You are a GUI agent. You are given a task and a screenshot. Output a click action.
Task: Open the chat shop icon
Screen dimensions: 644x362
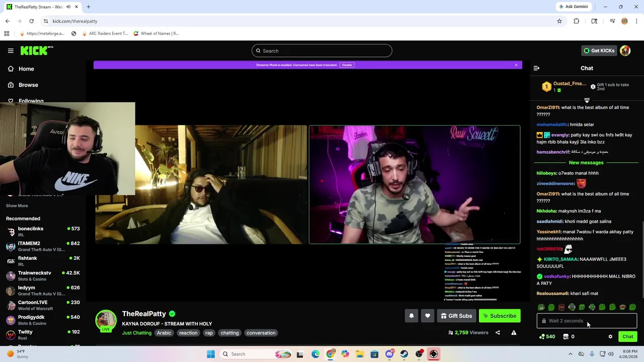pos(566,336)
